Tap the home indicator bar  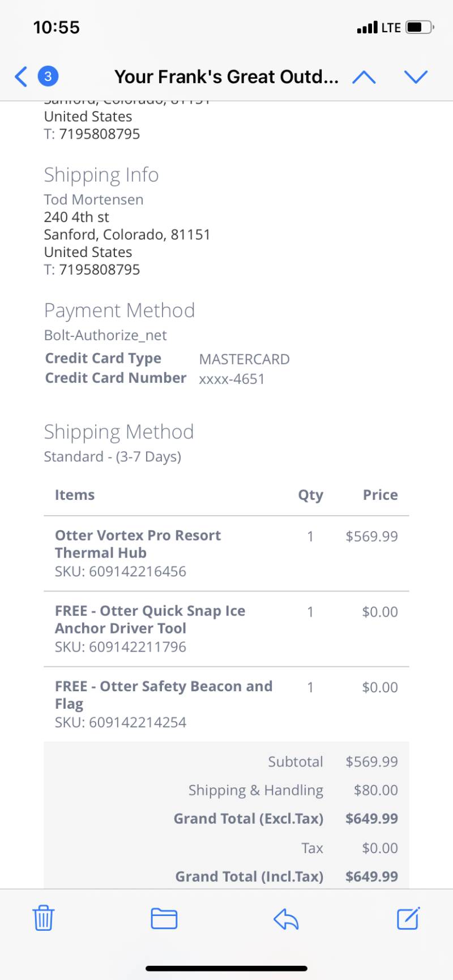coord(226,969)
